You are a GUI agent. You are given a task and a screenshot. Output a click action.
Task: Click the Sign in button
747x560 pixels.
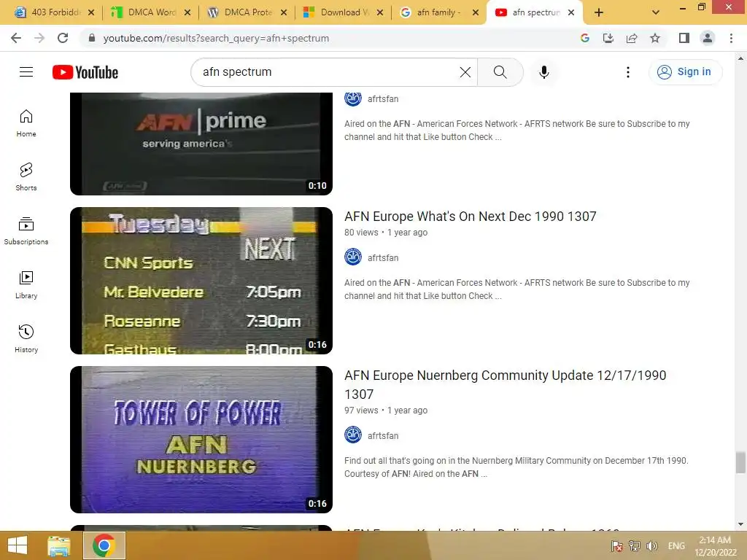pos(685,72)
